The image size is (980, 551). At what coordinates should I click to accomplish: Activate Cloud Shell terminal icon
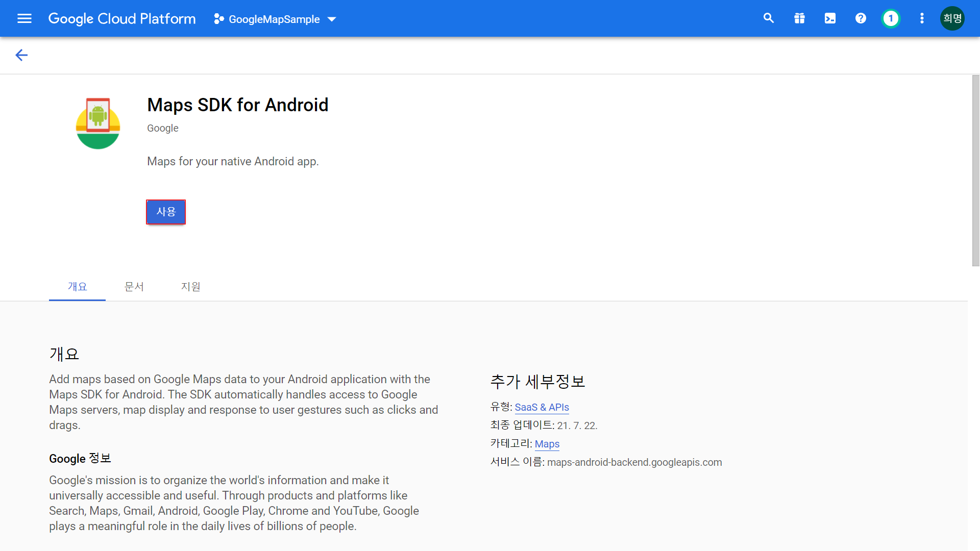pos(830,19)
